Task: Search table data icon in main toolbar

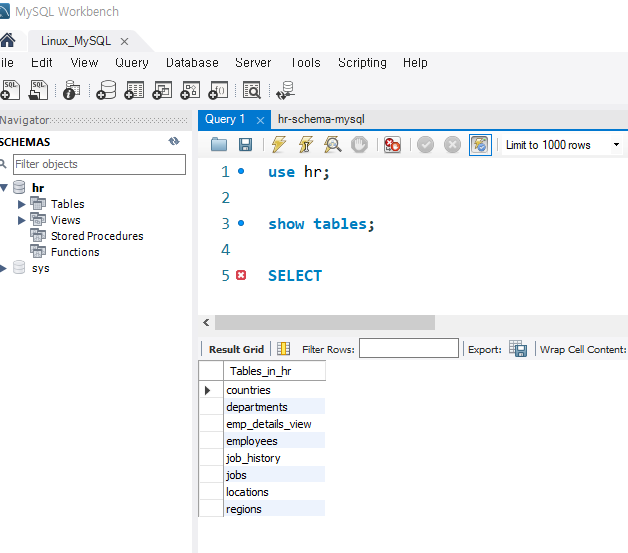Action: tap(252, 90)
